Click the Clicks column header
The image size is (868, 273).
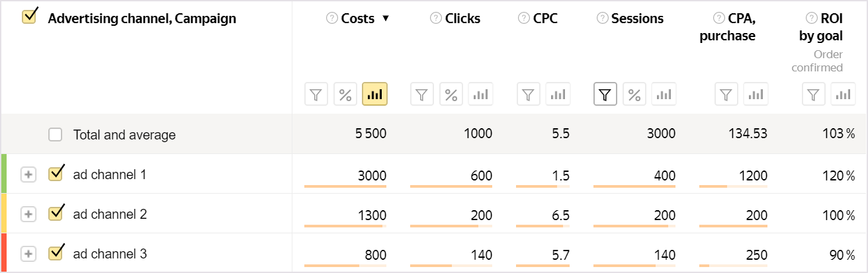tap(463, 19)
